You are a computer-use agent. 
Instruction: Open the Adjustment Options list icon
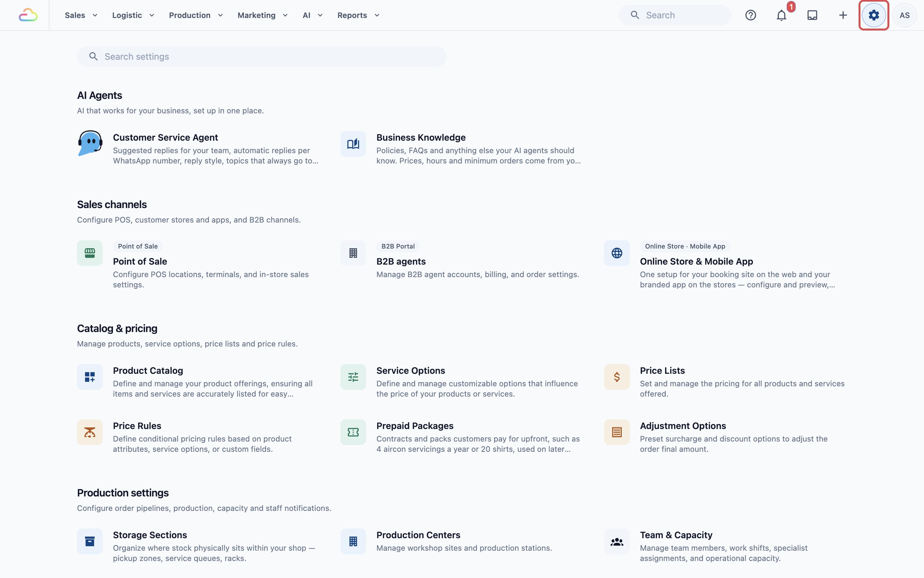click(x=617, y=432)
